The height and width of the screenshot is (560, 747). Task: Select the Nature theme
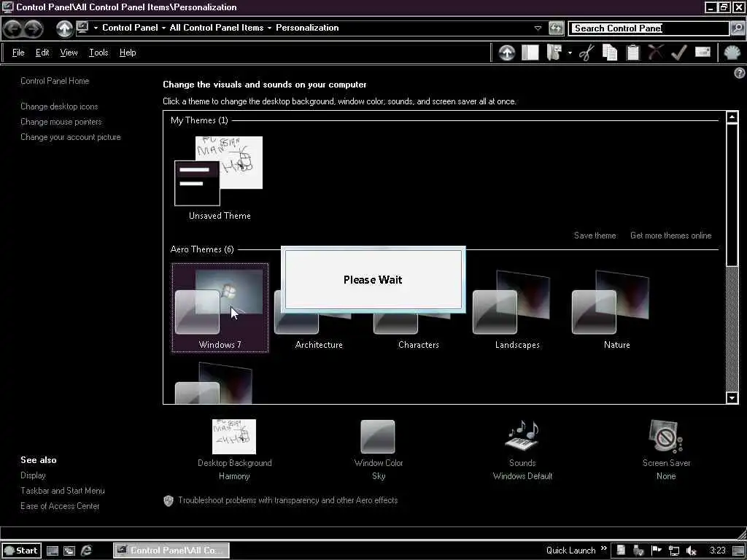tap(616, 309)
